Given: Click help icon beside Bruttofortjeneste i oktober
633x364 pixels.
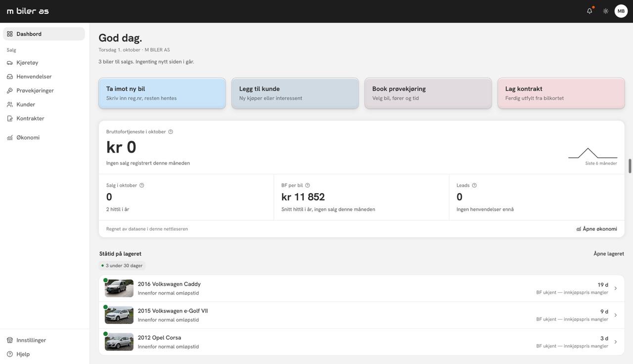Looking at the screenshot, I should [x=171, y=132].
